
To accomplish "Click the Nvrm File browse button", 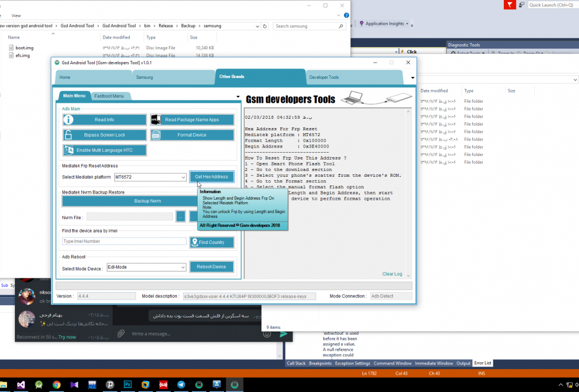I will 180,217.
